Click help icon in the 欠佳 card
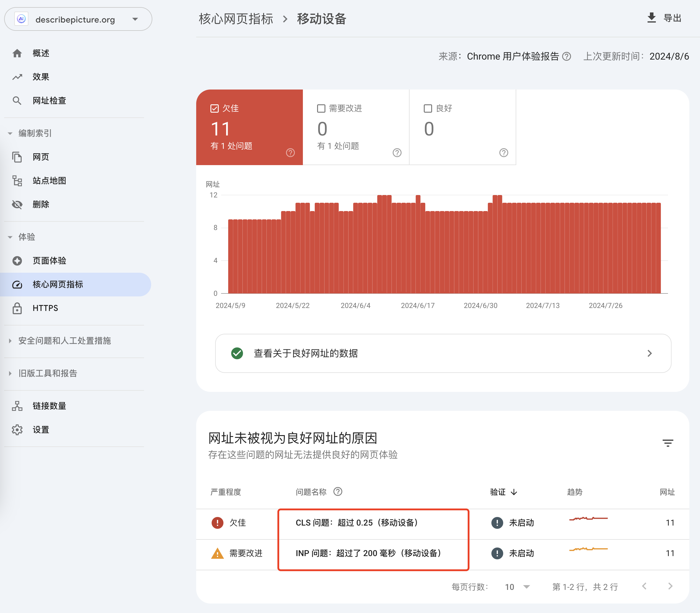 (290, 153)
